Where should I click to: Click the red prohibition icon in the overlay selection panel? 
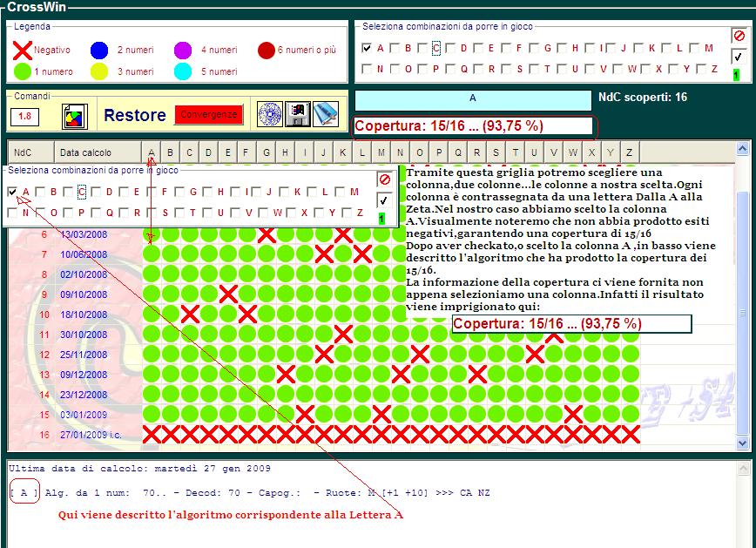point(384,180)
